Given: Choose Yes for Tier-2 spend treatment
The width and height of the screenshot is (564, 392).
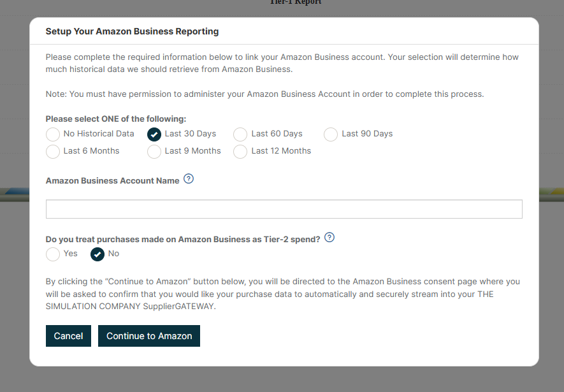Looking at the screenshot, I should [x=53, y=254].
